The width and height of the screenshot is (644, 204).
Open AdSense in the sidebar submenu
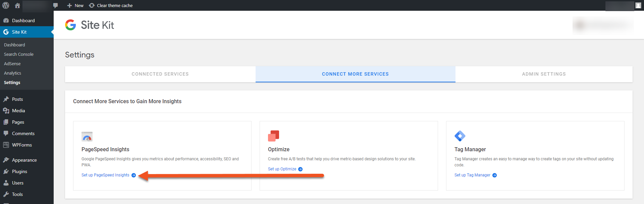pos(12,64)
